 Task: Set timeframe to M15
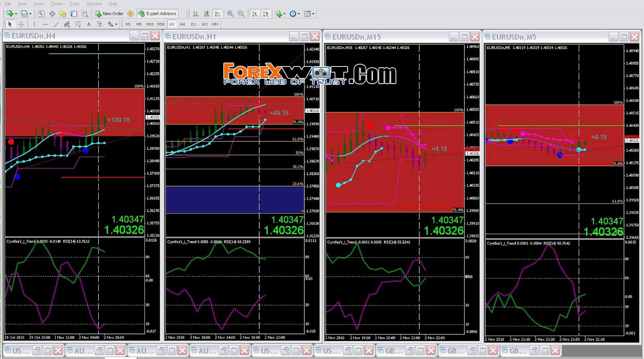point(150,24)
